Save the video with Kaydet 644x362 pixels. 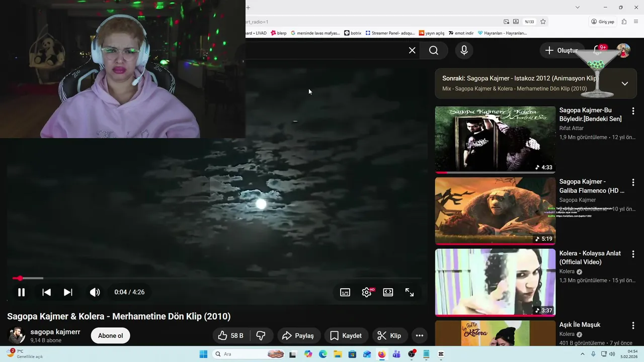pyautogui.click(x=346, y=335)
